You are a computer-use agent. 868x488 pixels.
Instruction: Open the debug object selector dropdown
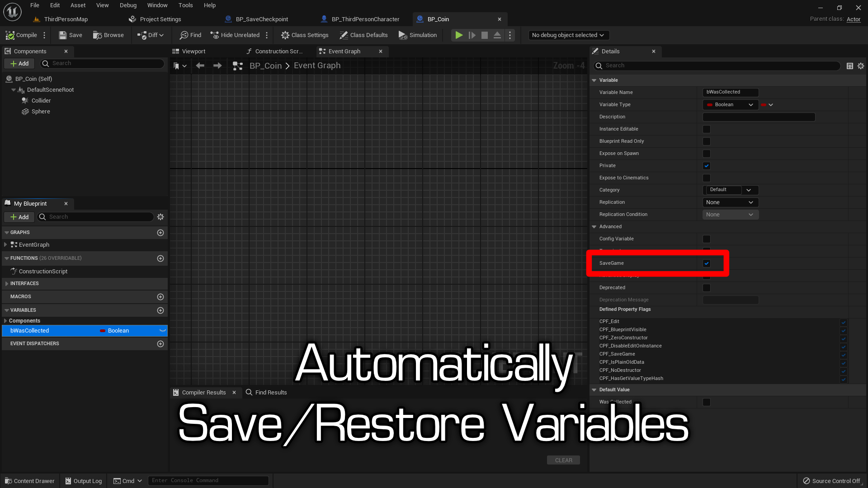tap(568, 35)
